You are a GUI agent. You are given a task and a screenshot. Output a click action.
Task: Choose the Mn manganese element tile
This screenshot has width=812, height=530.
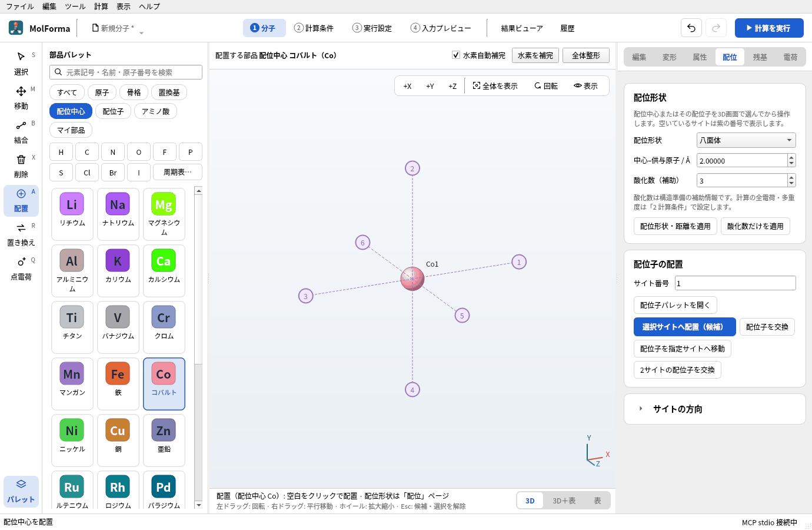click(x=72, y=383)
